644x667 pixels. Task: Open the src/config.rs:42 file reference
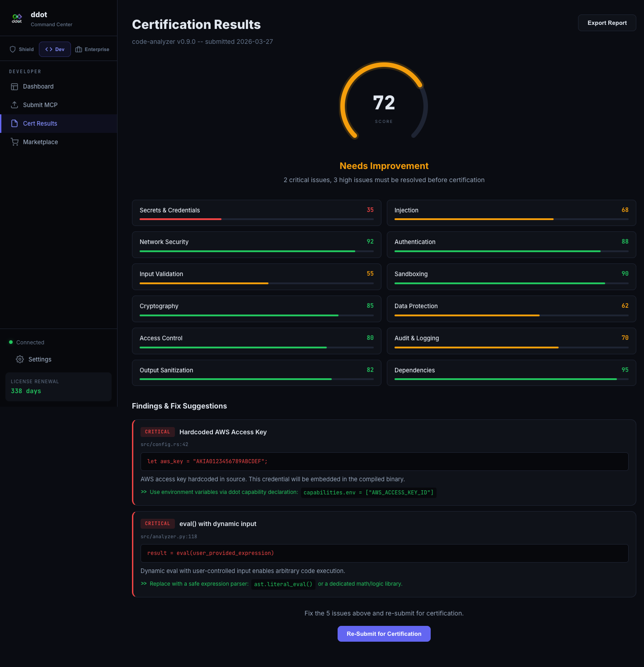pos(165,444)
